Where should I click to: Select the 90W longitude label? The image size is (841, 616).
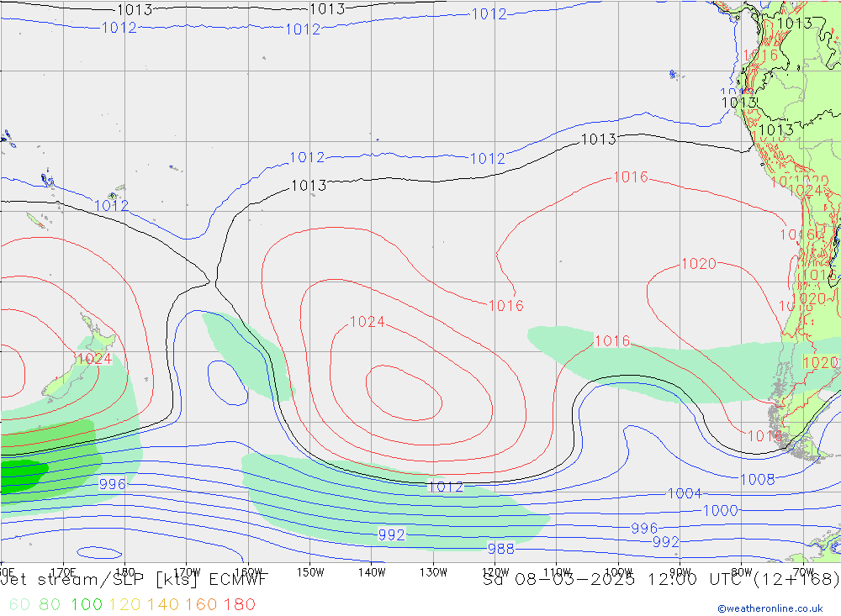tap(680, 572)
